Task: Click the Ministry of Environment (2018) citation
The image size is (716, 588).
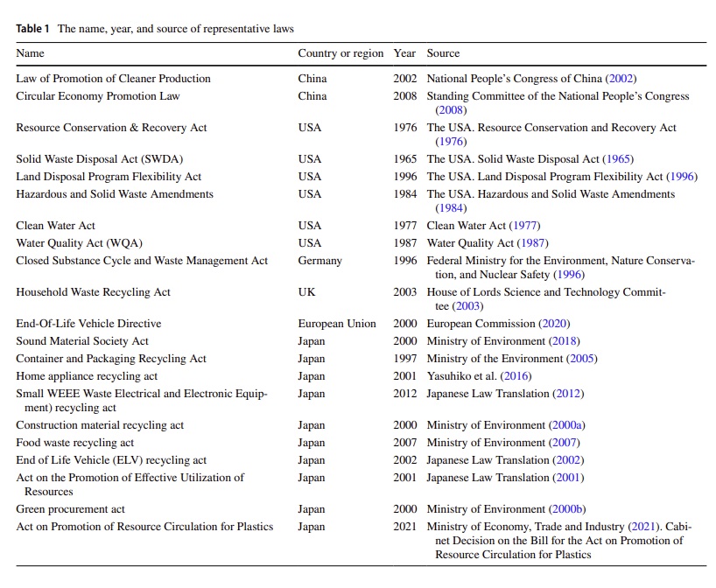Action: pos(564,341)
